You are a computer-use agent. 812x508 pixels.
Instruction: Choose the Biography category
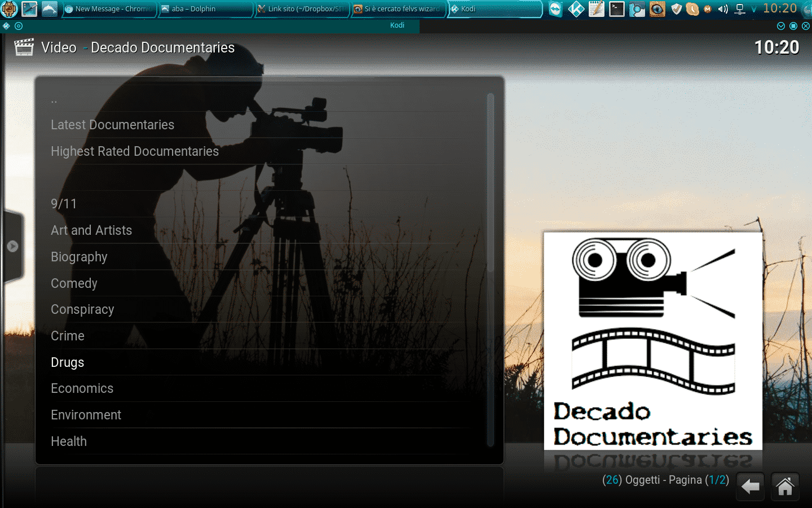click(x=261, y=257)
